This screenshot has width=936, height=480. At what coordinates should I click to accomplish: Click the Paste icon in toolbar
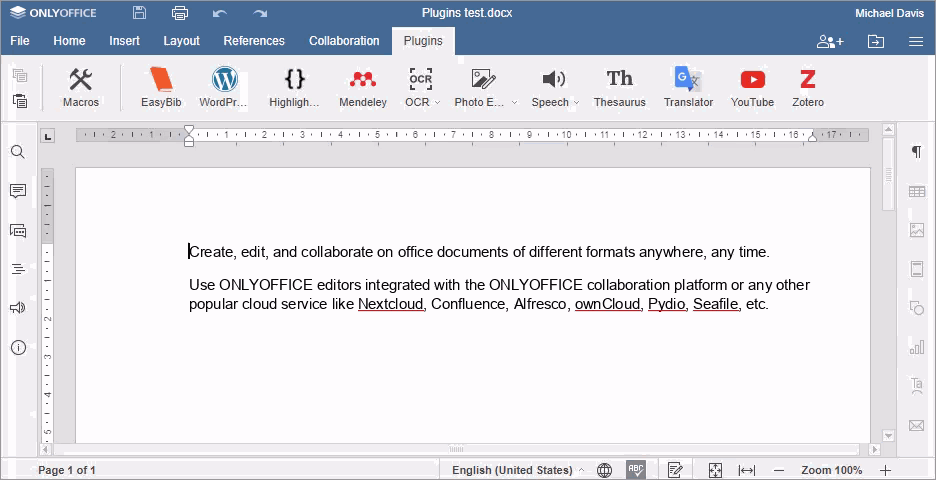pos(20,100)
